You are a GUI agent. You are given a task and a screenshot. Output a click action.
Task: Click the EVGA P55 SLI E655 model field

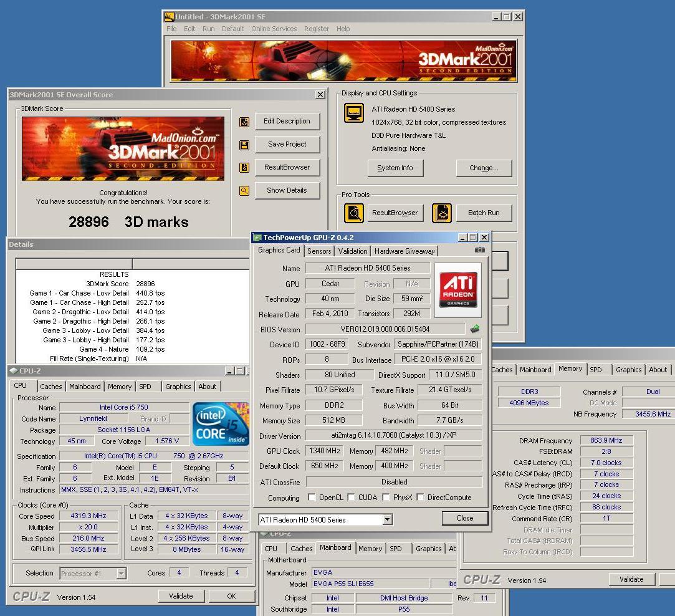tap(370, 584)
